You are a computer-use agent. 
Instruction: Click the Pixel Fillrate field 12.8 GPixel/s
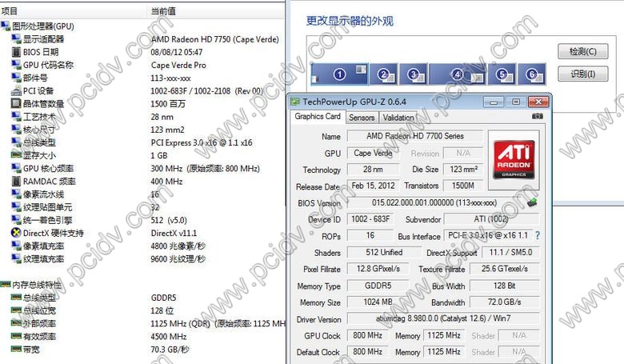[378, 269]
